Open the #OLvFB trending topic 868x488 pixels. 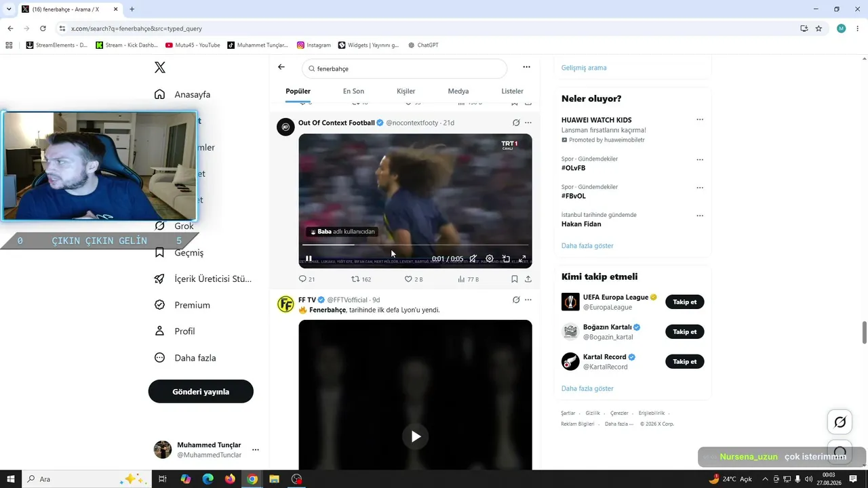pos(574,168)
